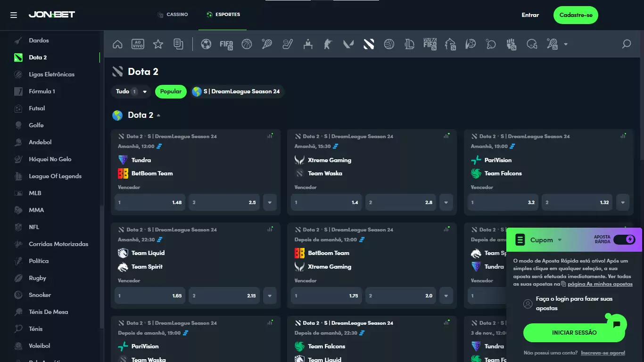Image resolution: width=644 pixels, height=362 pixels.
Task: Collapse the Dota 2 section chevron
Action: coord(158,115)
